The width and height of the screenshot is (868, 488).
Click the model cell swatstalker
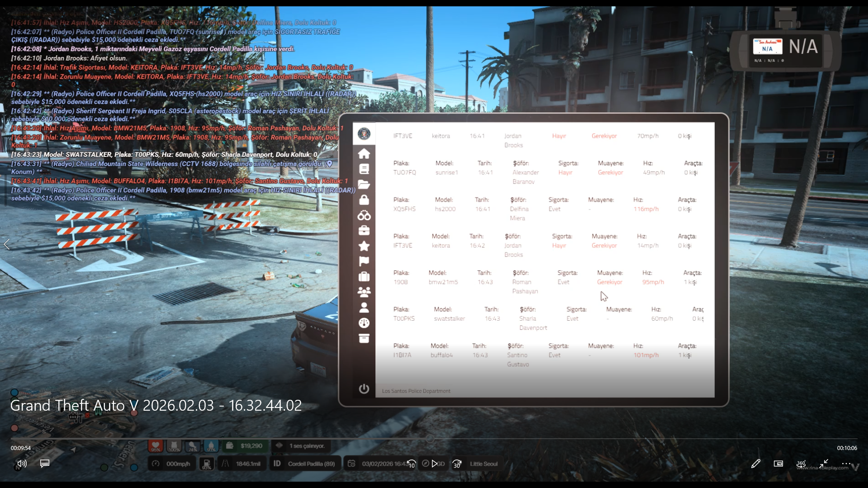(449, 319)
